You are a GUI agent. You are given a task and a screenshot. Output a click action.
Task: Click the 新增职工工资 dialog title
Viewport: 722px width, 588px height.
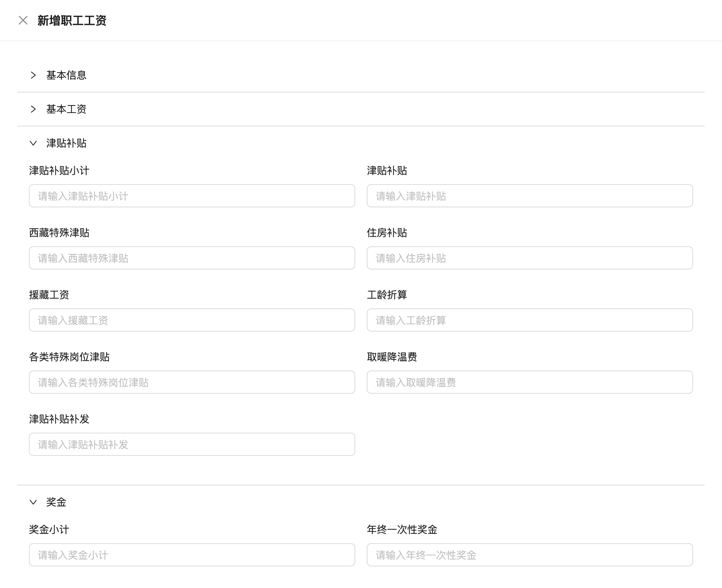pos(72,21)
